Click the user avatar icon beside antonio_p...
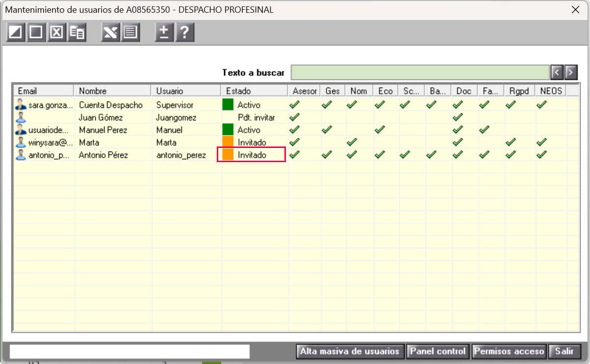The width and height of the screenshot is (590, 364). (x=21, y=155)
